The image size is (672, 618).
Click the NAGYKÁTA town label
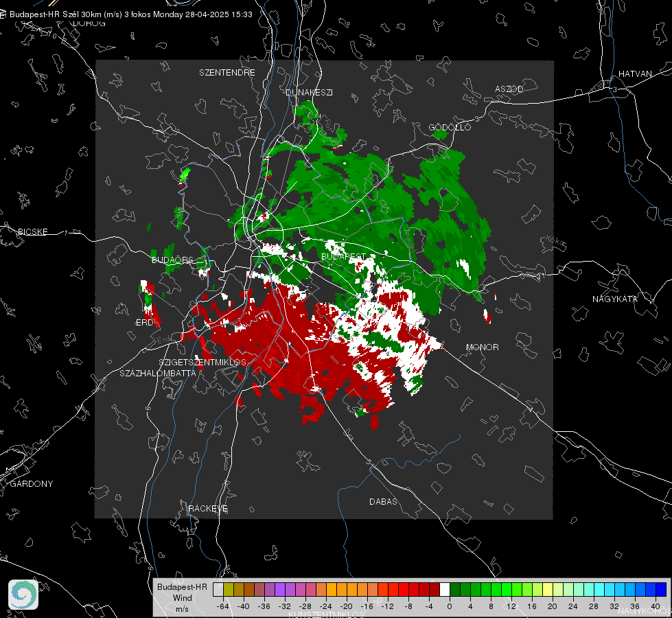pyautogui.click(x=615, y=299)
